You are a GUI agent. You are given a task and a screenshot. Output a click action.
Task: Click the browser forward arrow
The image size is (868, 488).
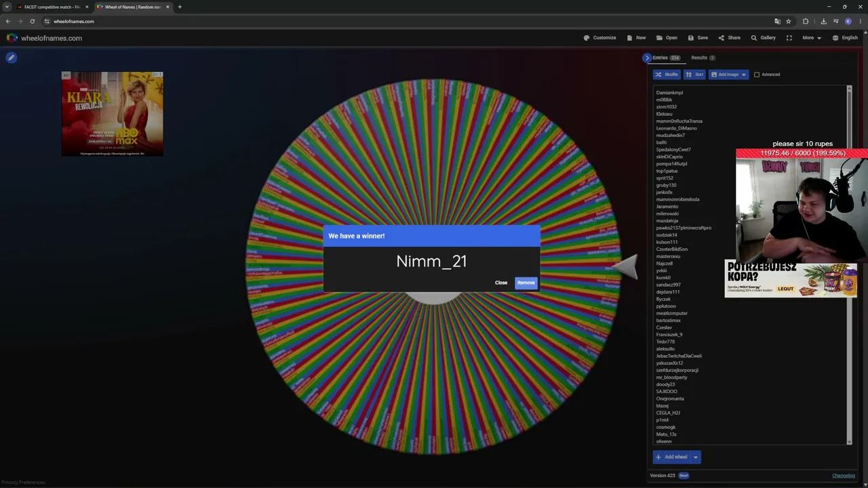pos(20,21)
